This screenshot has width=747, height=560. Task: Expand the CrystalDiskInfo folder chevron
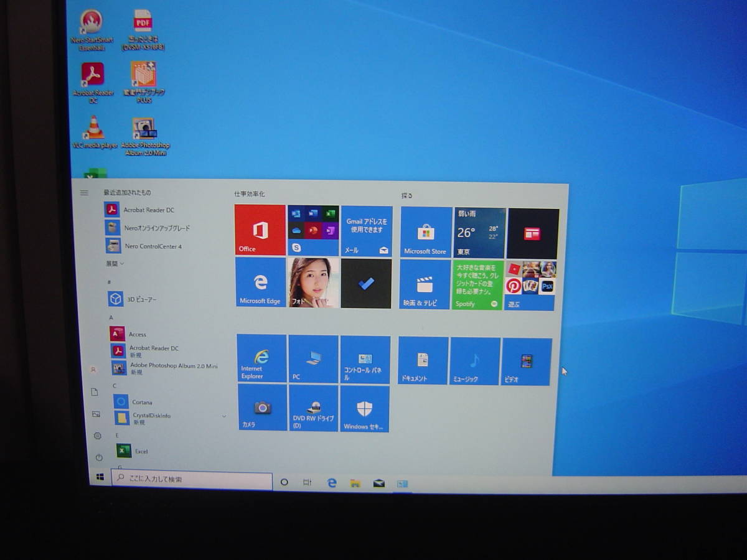click(x=224, y=416)
